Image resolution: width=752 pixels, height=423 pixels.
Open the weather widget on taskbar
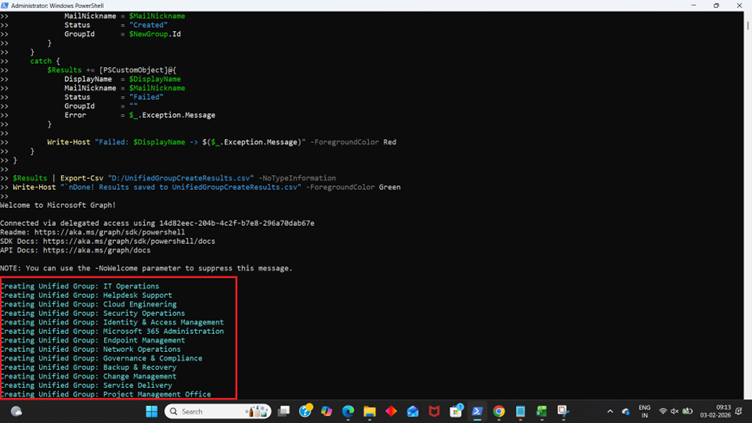pyautogui.click(x=17, y=411)
